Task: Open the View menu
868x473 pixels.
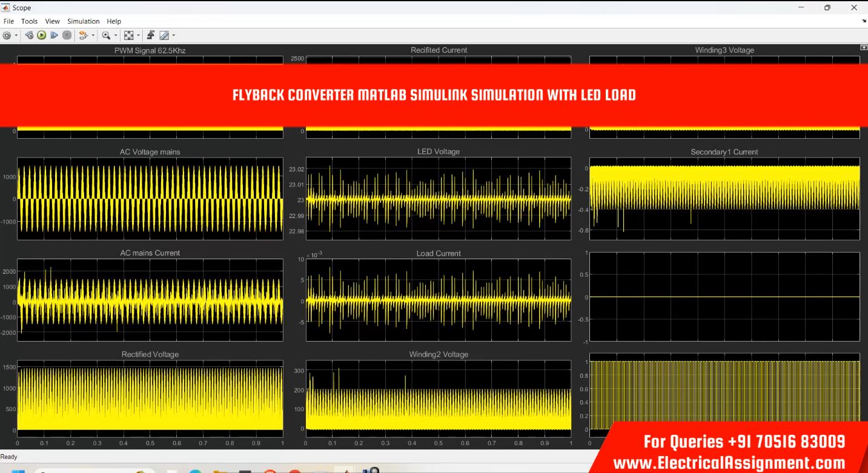Action: coord(52,21)
